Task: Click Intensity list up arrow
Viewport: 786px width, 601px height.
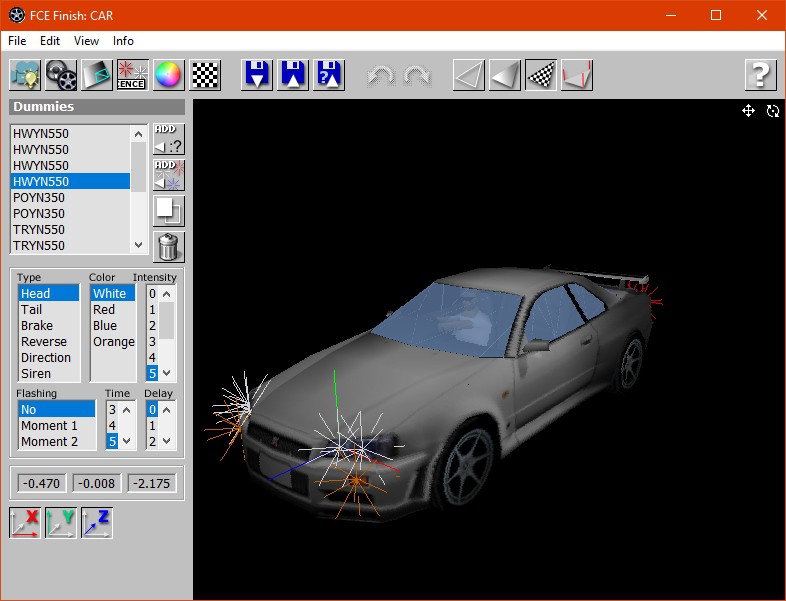Action: pyautogui.click(x=167, y=294)
